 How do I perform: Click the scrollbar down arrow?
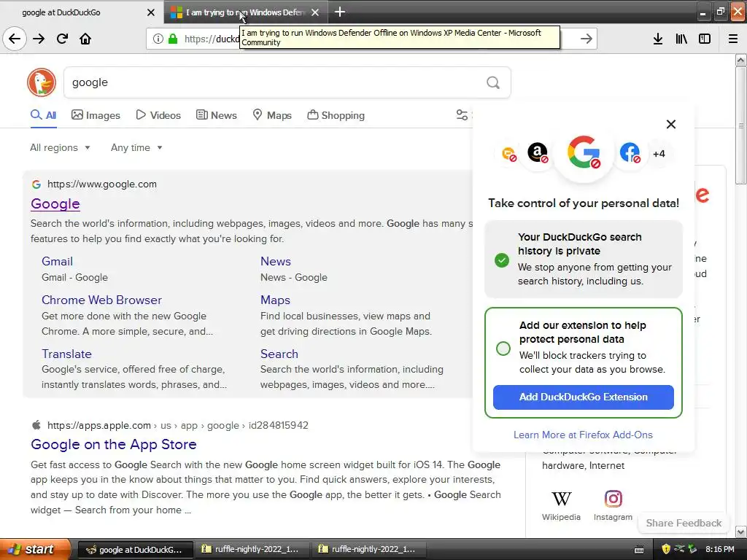pyautogui.click(x=740, y=531)
